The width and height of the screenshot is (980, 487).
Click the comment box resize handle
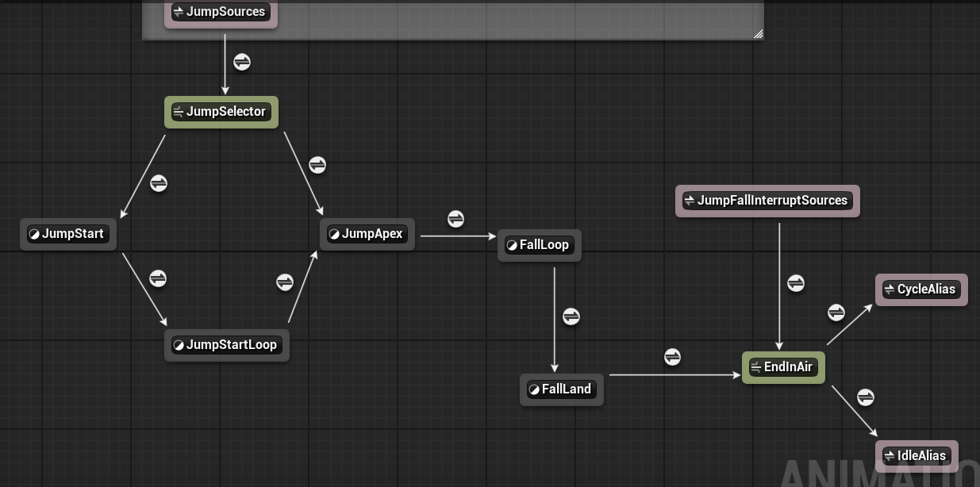coord(758,33)
